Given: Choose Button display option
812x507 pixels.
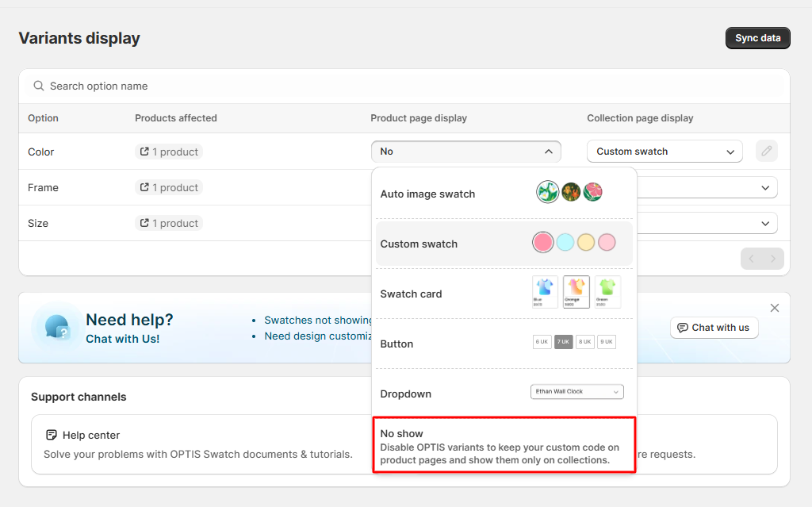Looking at the screenshot, I should [x=504, y=344].
